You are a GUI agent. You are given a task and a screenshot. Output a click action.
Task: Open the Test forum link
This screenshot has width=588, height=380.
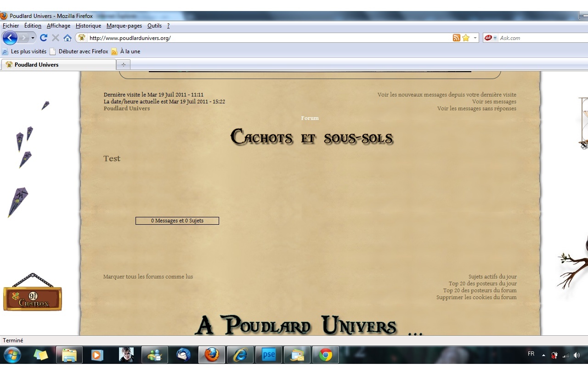click(x=112, y=159)
